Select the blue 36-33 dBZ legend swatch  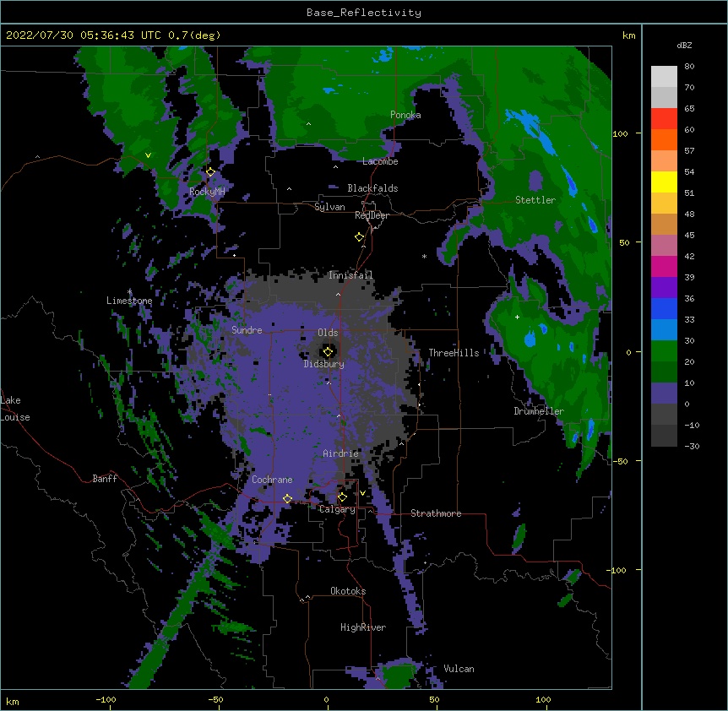coord(664,308)
